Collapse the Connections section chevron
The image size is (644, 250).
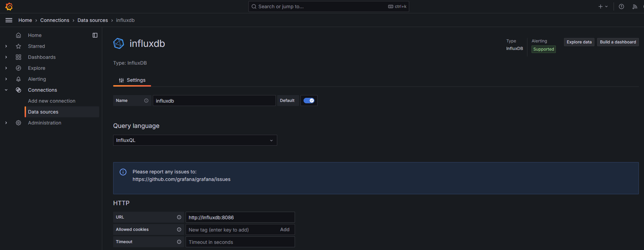click(x=6, y=90)
